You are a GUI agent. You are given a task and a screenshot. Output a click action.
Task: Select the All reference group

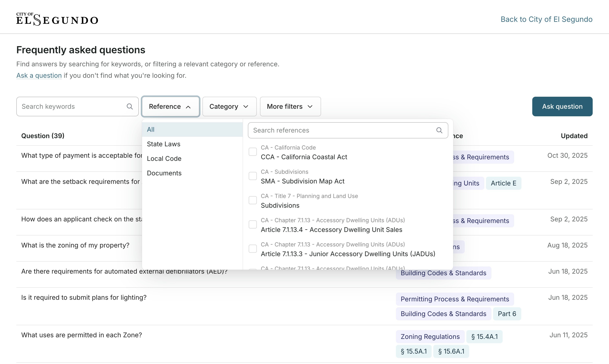point(151,130)
